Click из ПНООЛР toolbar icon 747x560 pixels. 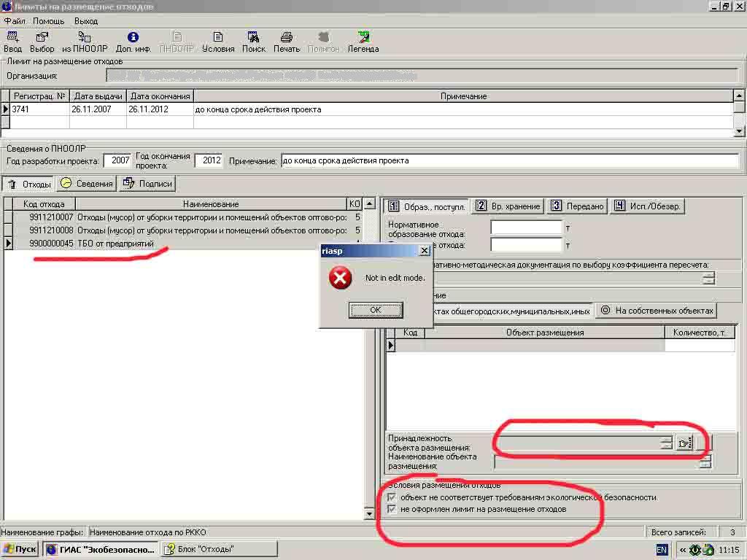point(85,37)
